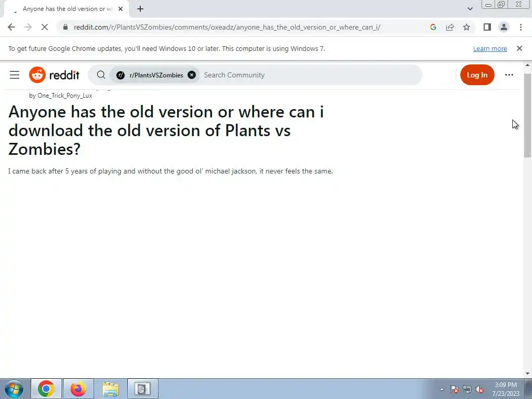Open a new tab
532x399 pixels.
(140, 9)
